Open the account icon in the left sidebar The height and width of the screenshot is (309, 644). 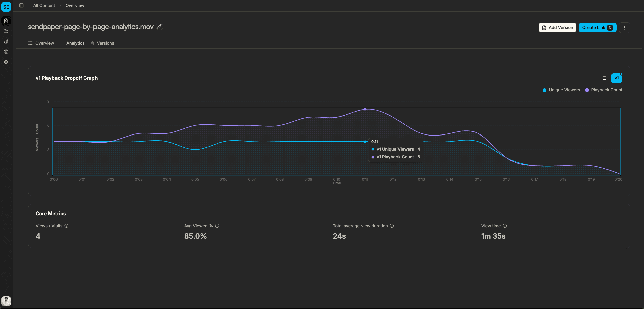pyautogui.click(x=6, y=52)
